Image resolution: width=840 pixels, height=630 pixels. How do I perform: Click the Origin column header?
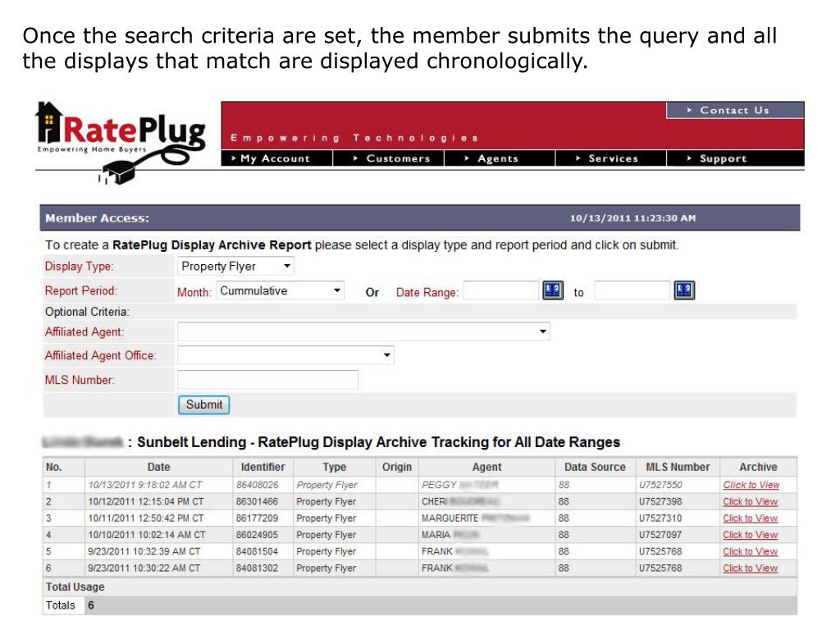click(x=397, y=467)
